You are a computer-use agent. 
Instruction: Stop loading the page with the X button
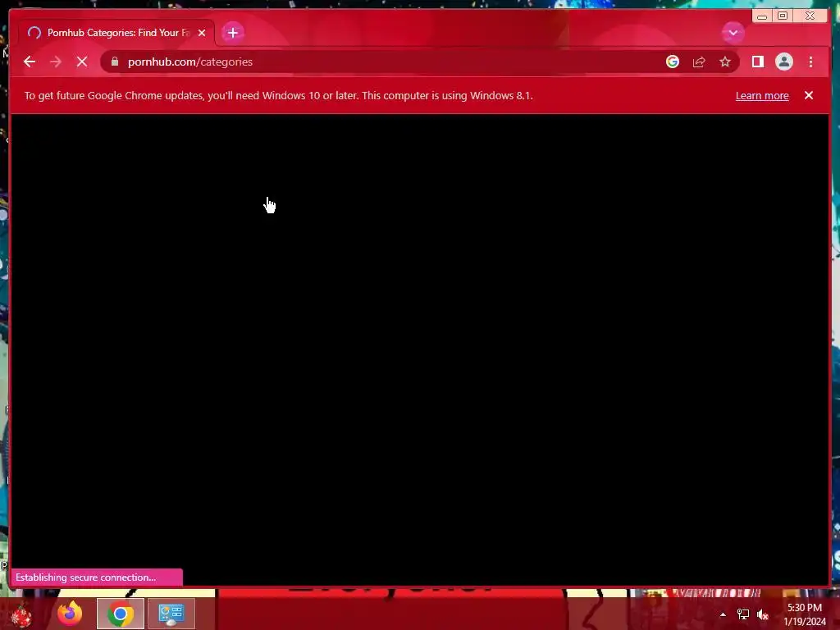click(x=82, y=62)
